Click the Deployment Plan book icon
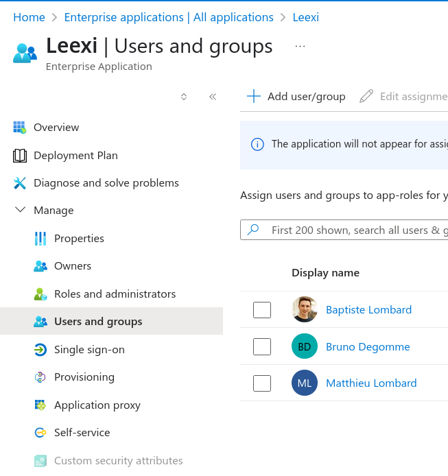The width and height of the screenshot is (448, 476). (20, 156)
